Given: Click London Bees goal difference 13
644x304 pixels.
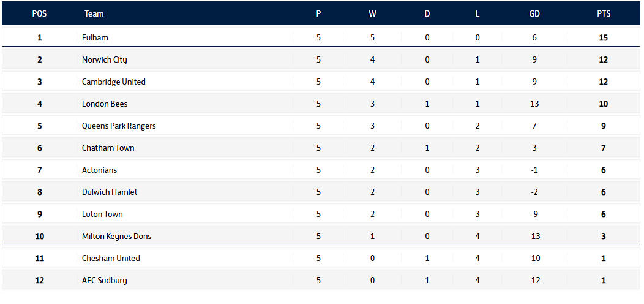Looking at the screenshot, I should [x=534, y=104].
